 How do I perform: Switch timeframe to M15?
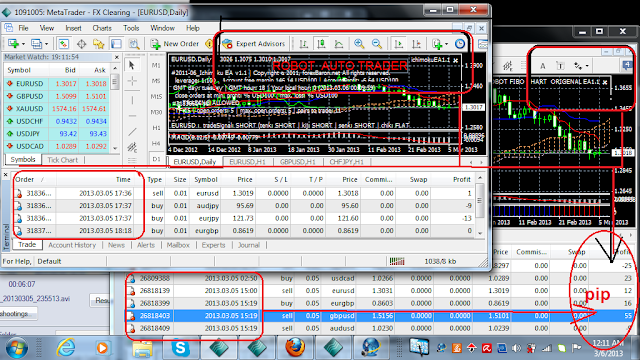pyautogui.click(x=156, y=97)
